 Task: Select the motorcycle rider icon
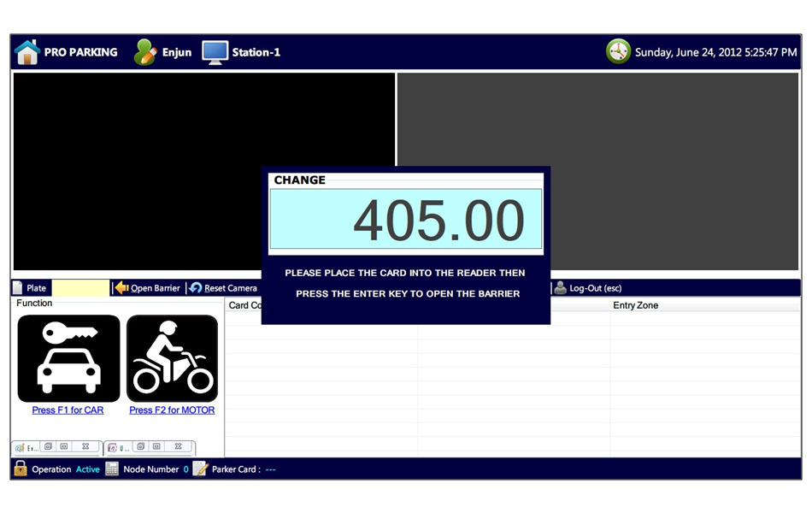tap(172, 358)
